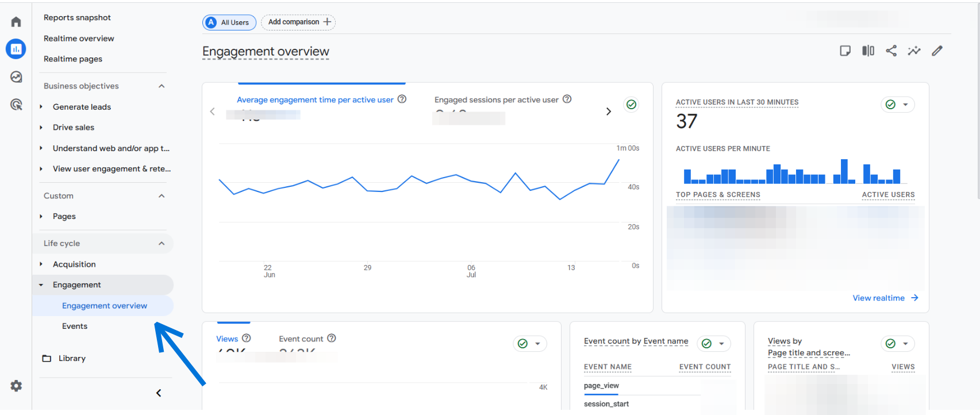This screenshot has width=980, height=415.
Task: Click help icon next to Event count
Action: pos(332,338)
